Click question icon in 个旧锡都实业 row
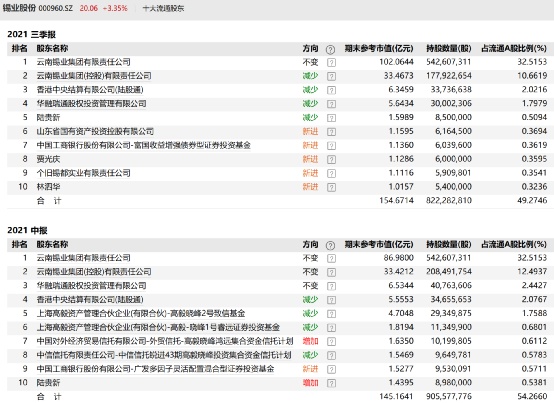Viewport: 554px width, 403px height. point(331,173)
